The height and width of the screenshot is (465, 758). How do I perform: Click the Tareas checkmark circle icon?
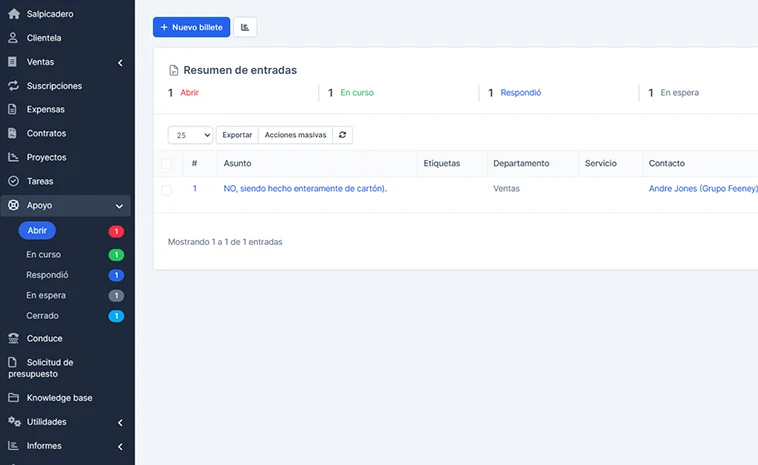(14, 181)
